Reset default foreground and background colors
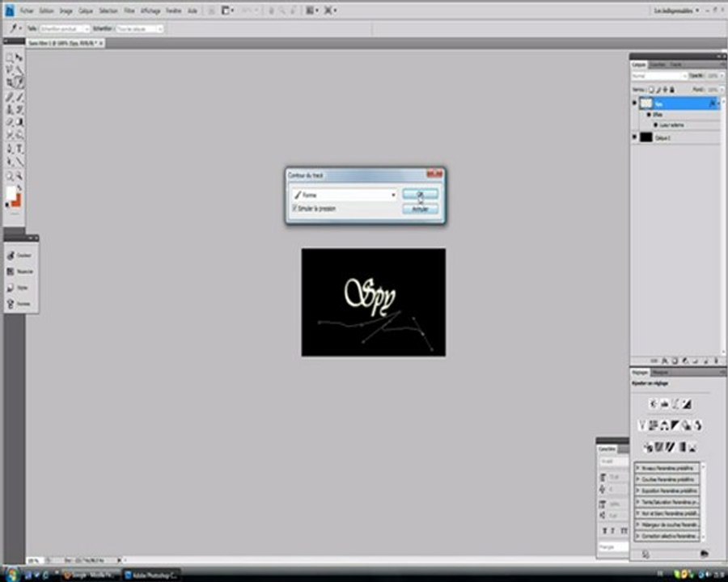 coord(7,205)
